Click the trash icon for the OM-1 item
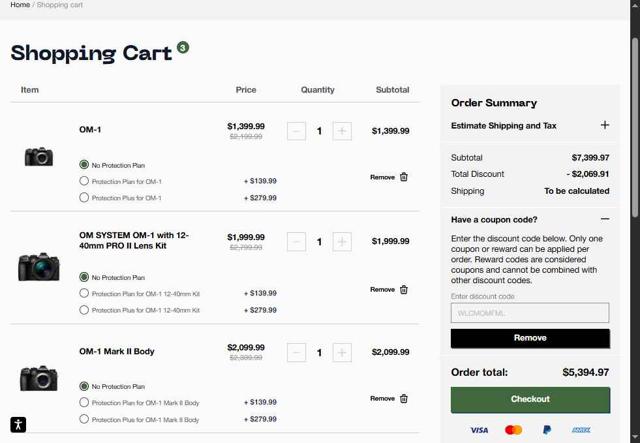 click(x=404, y=177)
